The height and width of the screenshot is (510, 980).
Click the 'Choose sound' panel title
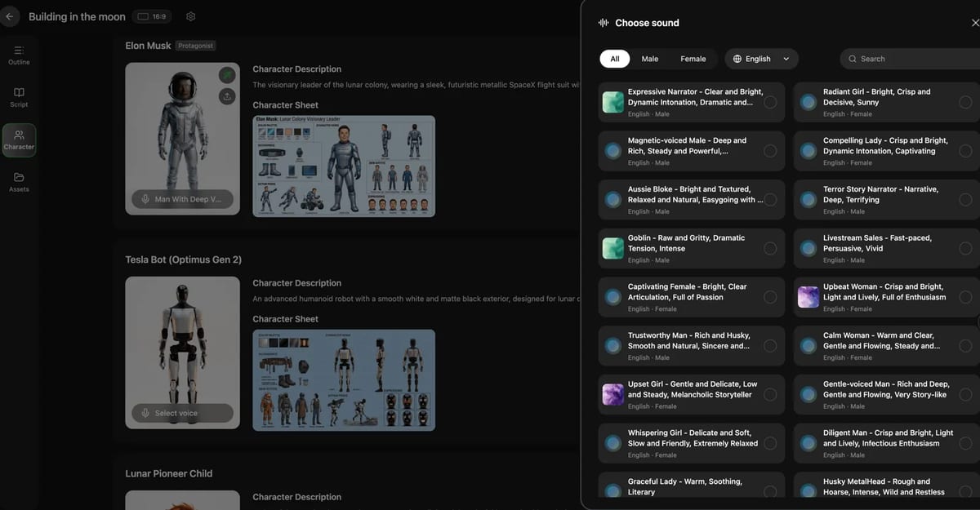coord(647,23)
